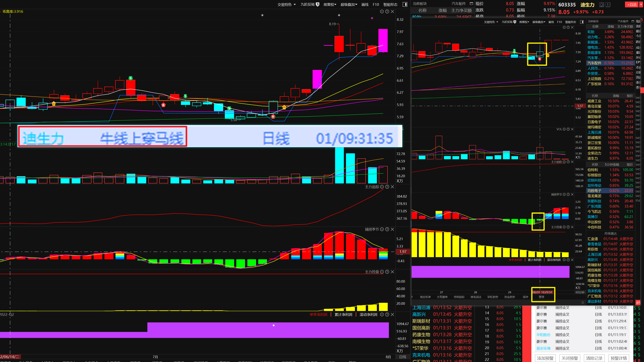Click the 华阳股份 link in the alert list

[543, 335]
